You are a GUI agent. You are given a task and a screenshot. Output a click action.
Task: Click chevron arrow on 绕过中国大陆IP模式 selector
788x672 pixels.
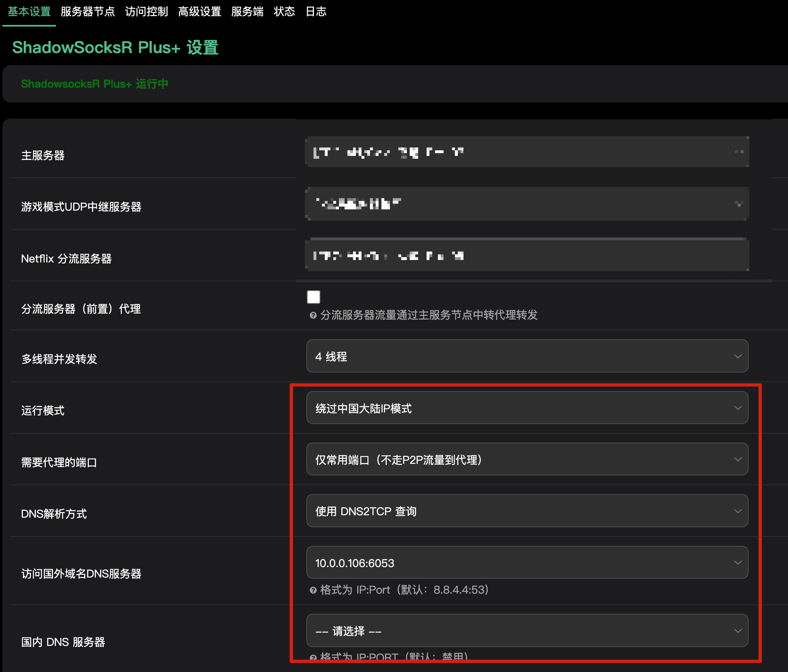[738, 408]
